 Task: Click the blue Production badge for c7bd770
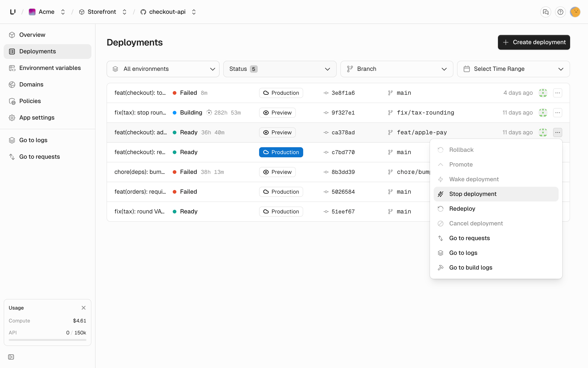(281, 152)
